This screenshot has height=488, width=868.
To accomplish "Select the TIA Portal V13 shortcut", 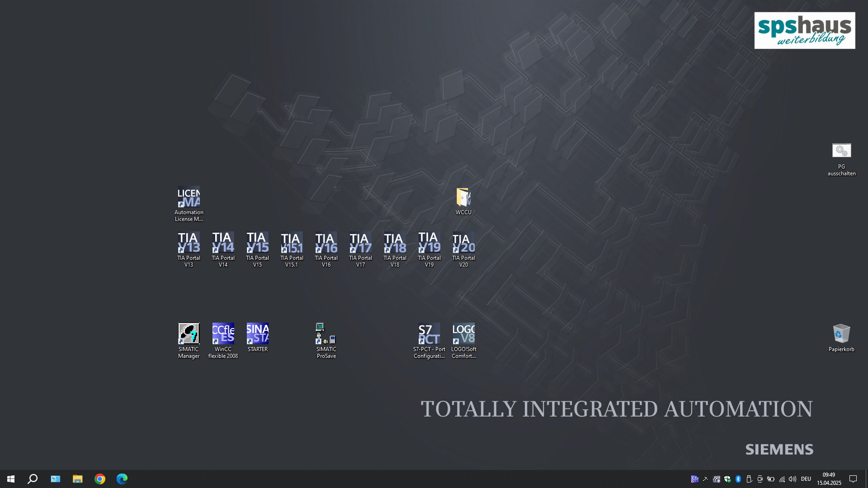I will pos(189,249).
